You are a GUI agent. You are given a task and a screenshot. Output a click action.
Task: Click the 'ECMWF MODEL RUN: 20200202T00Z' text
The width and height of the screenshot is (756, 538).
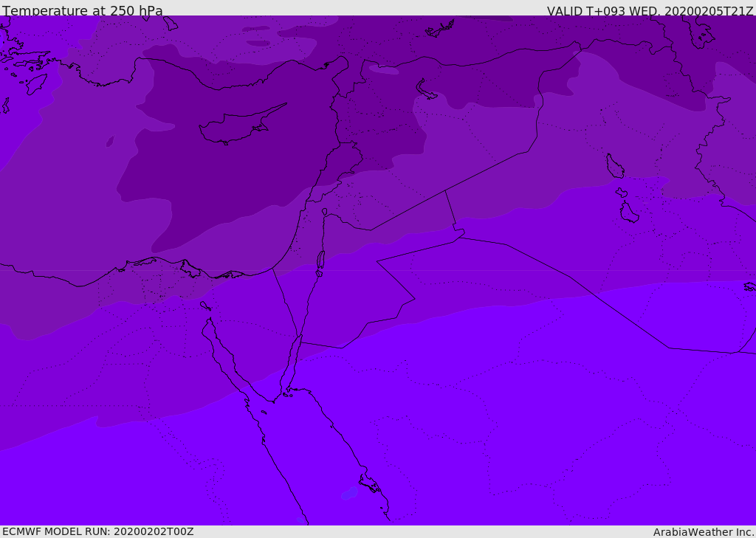[98, 531]
